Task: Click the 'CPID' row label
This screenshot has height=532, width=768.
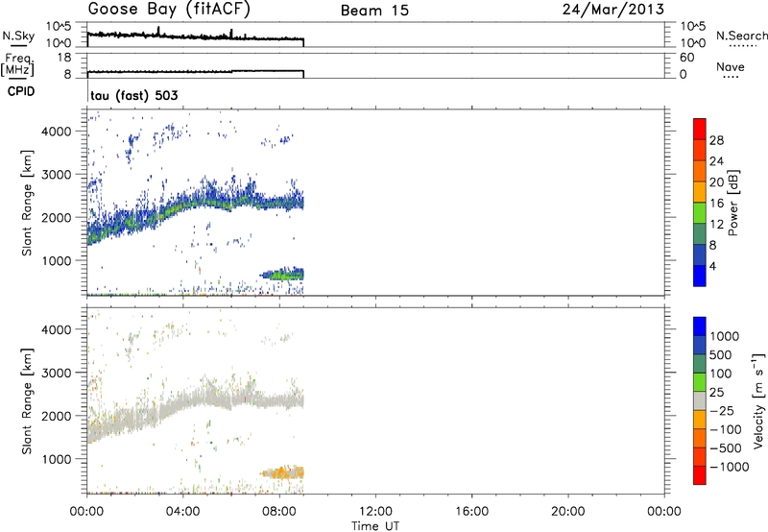Action: point(21,91)
